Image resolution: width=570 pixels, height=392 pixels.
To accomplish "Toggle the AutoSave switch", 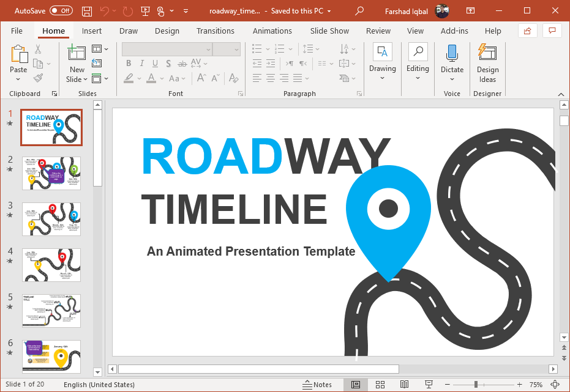I will [61, 11].
